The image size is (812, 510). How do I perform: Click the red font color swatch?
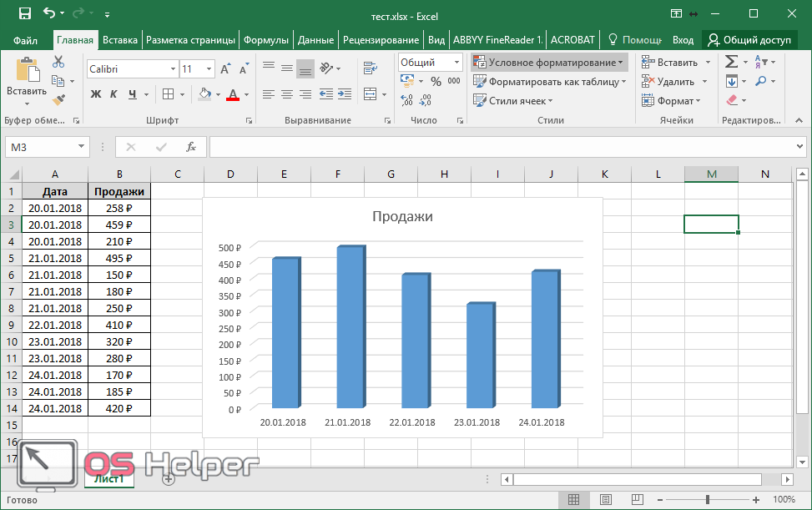tap(232, 94)
